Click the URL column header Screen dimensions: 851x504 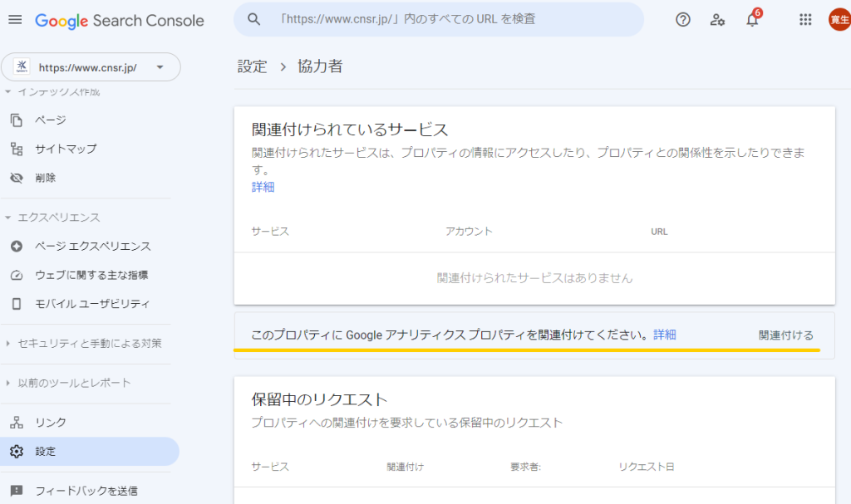click(659, 232)
